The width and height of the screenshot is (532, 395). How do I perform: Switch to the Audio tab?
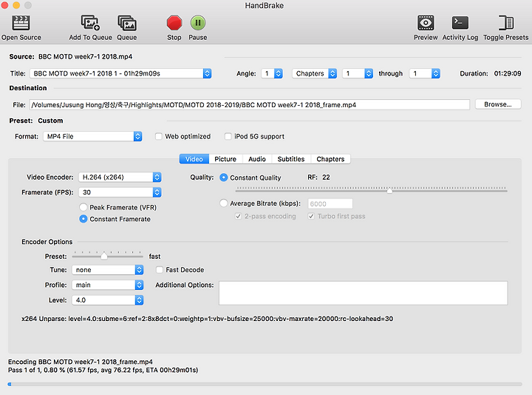257,159
